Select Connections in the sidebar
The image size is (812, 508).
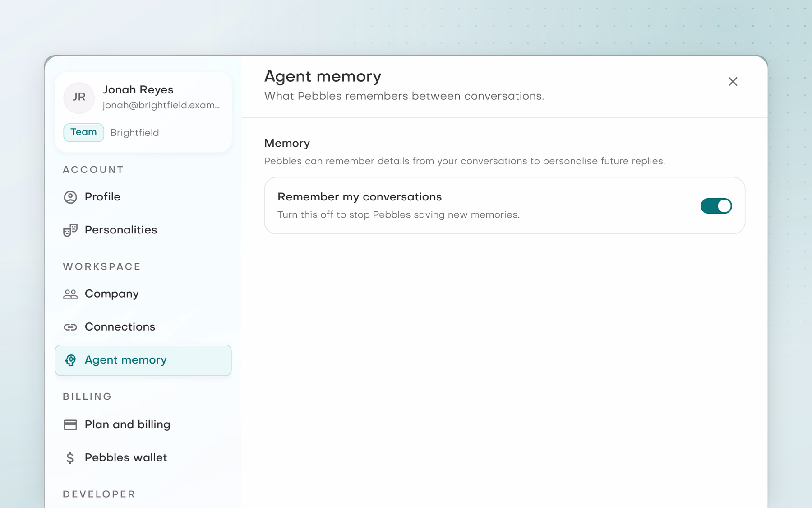pos(143,327)
